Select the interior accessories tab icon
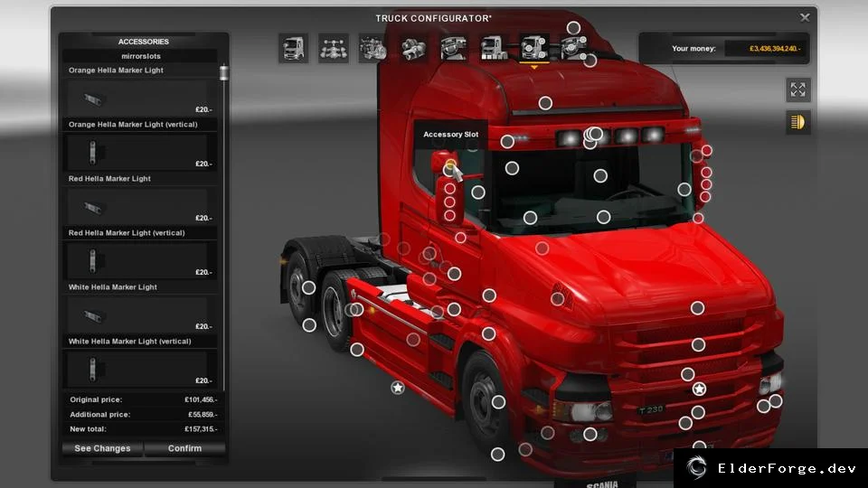 [574, 48]
